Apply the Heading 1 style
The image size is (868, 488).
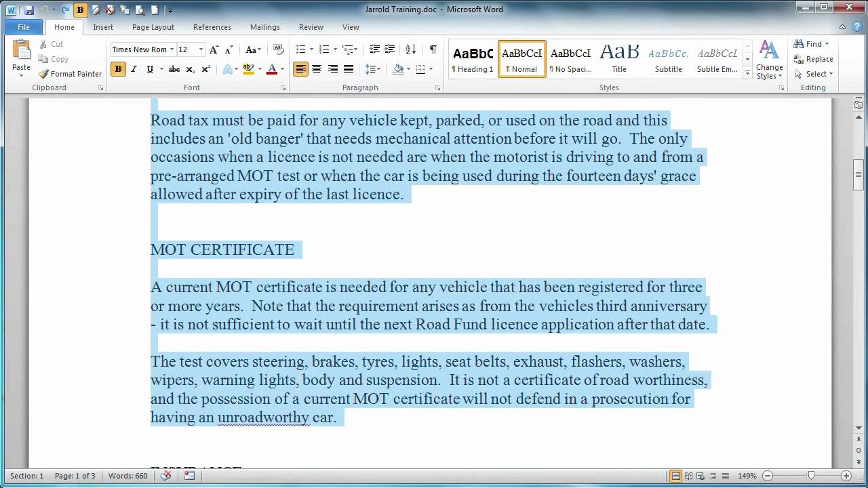473,59
